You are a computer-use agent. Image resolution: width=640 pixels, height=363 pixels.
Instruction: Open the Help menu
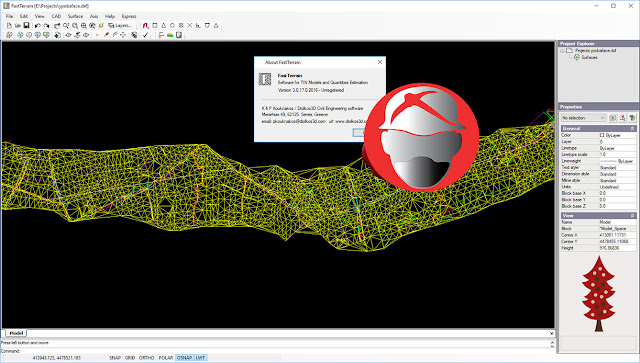pos(110,16)
